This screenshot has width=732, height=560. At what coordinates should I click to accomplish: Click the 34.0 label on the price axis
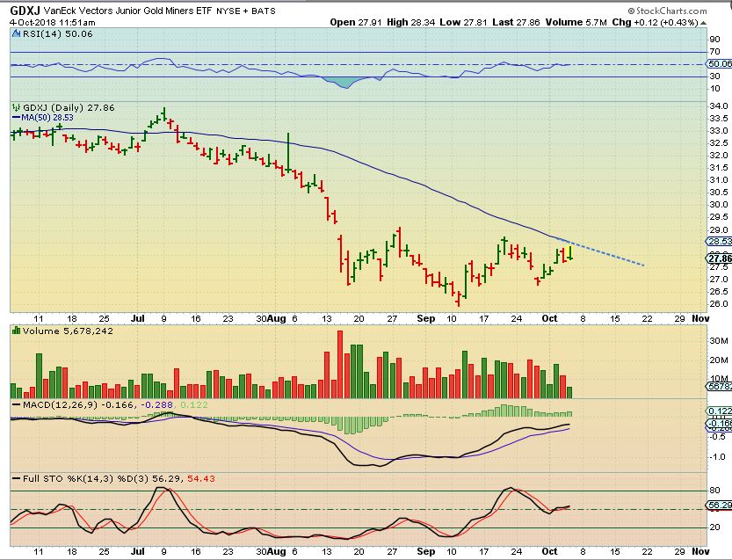(719, 106)
